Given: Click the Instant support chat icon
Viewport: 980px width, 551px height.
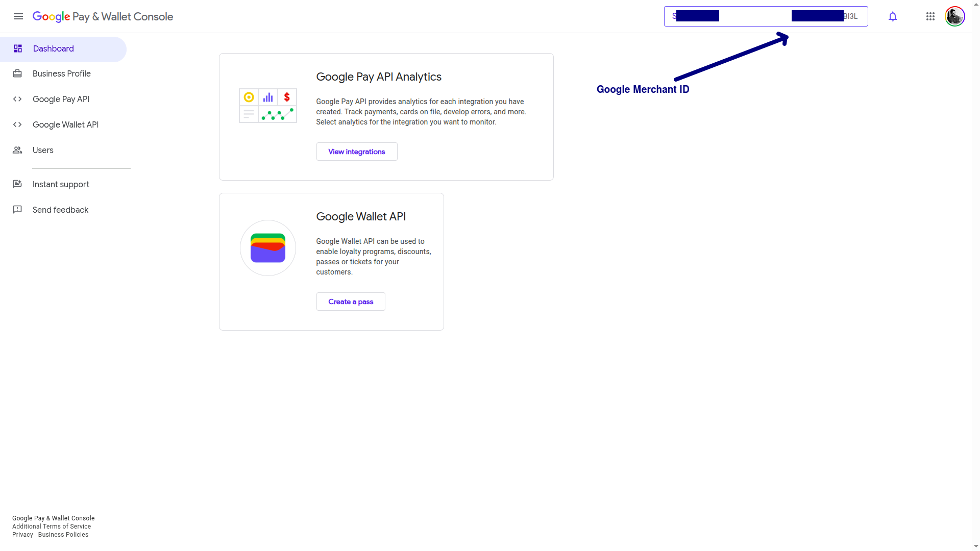Looking at the screenshot, I should pos(17,184).
